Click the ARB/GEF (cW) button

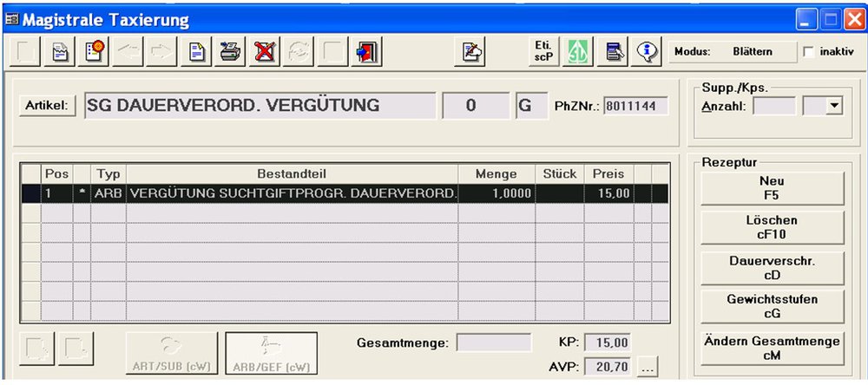[271, 353]
